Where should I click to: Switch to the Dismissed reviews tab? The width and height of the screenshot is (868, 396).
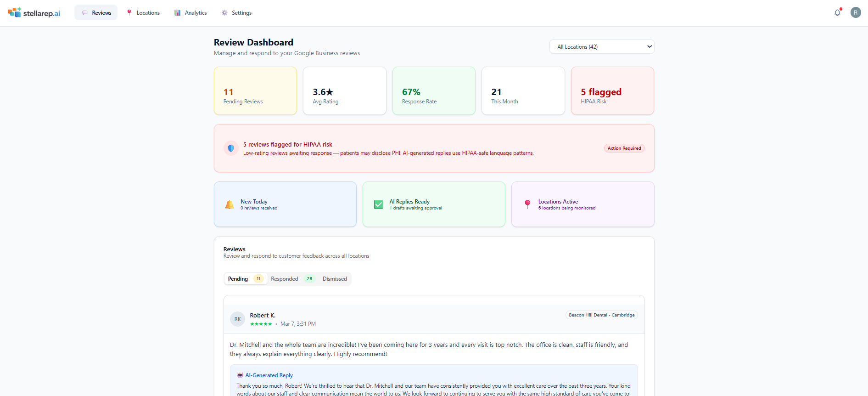[335, 279]
